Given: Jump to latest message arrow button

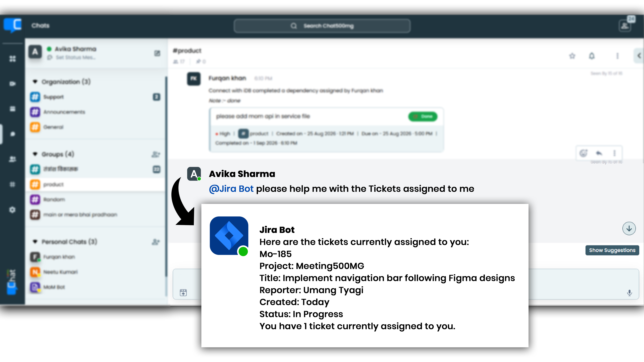Looking at the screenshot, I should pos(629,228).
